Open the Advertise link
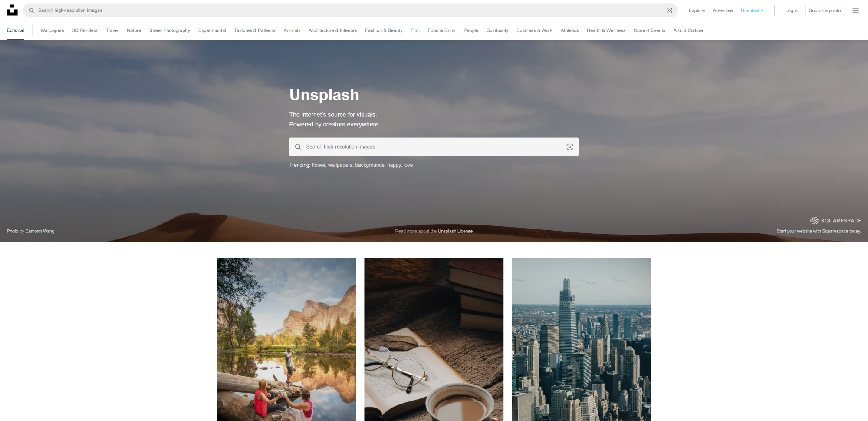This screenshot has height=421, width=868. point(723,10)
